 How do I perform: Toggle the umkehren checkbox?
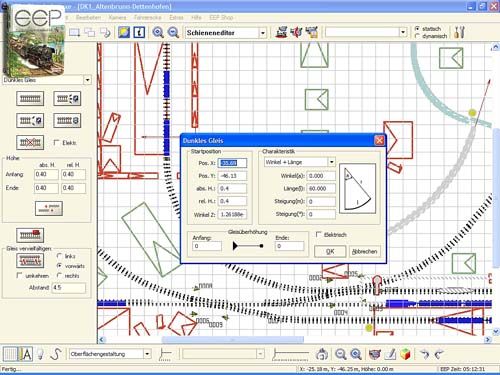pyautogui.click(x=19, y=275)
